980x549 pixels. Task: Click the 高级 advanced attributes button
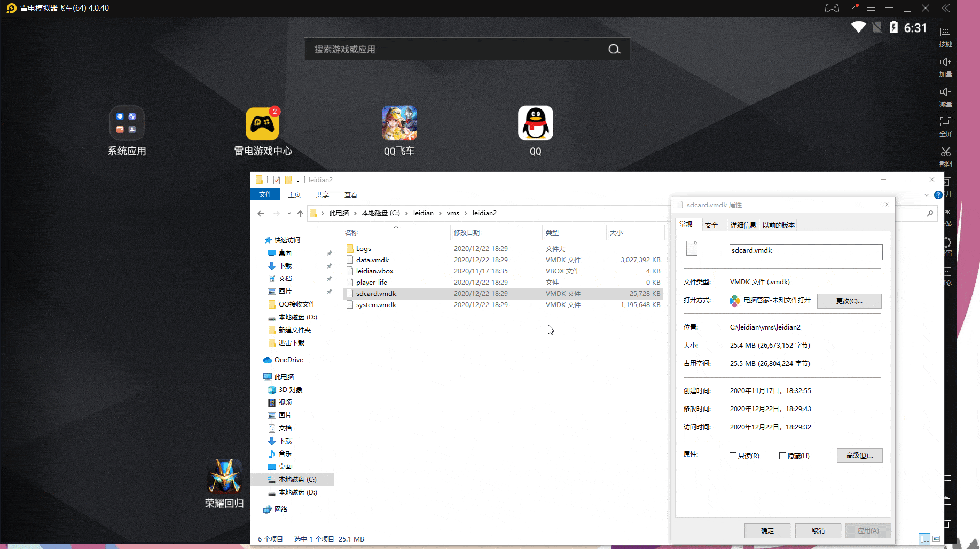[859, 456]
